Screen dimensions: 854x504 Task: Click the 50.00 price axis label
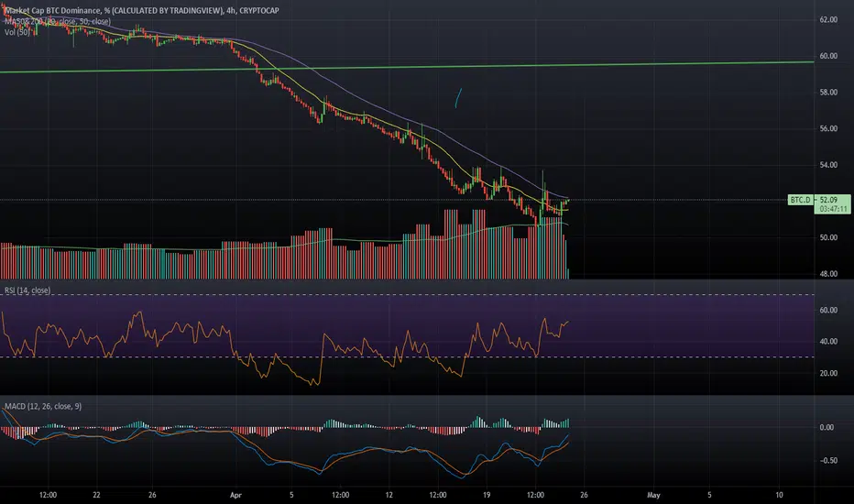tap(828, 237)
